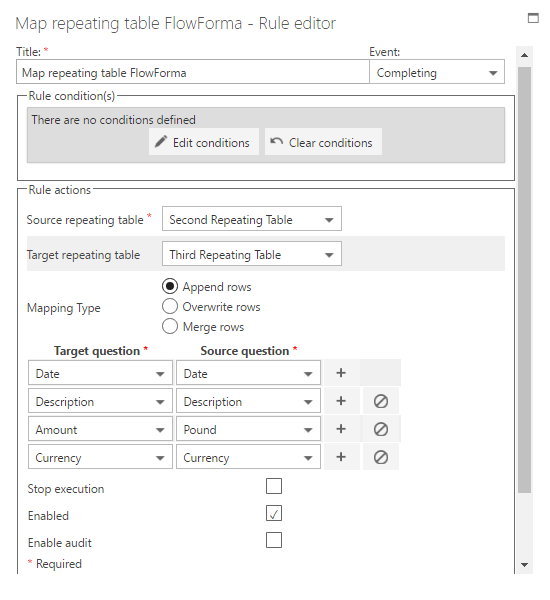Uncheck the Enabled checkbox
Image resolution: width=550 pixels, height=600 pixels.
tap(274, 513)
